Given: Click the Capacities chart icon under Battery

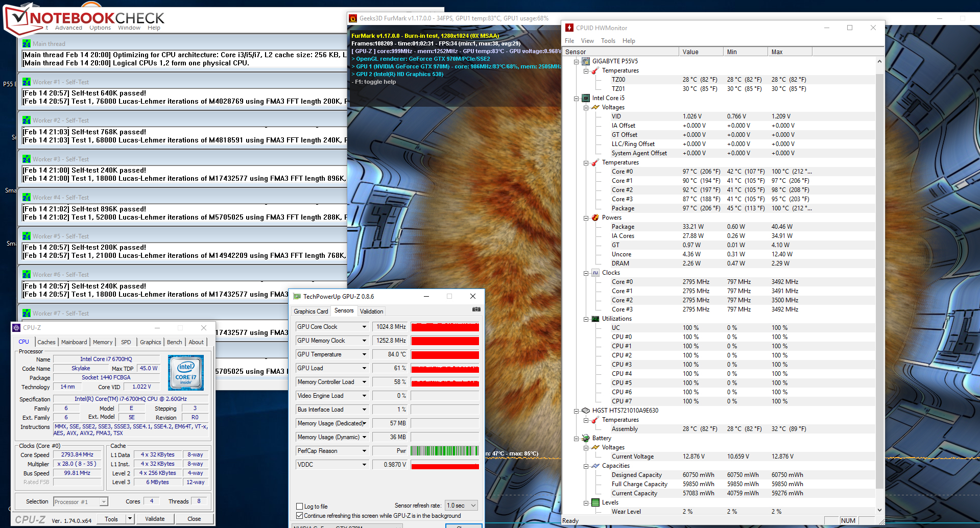Looking at the screenshot, I should click(595, 466).
